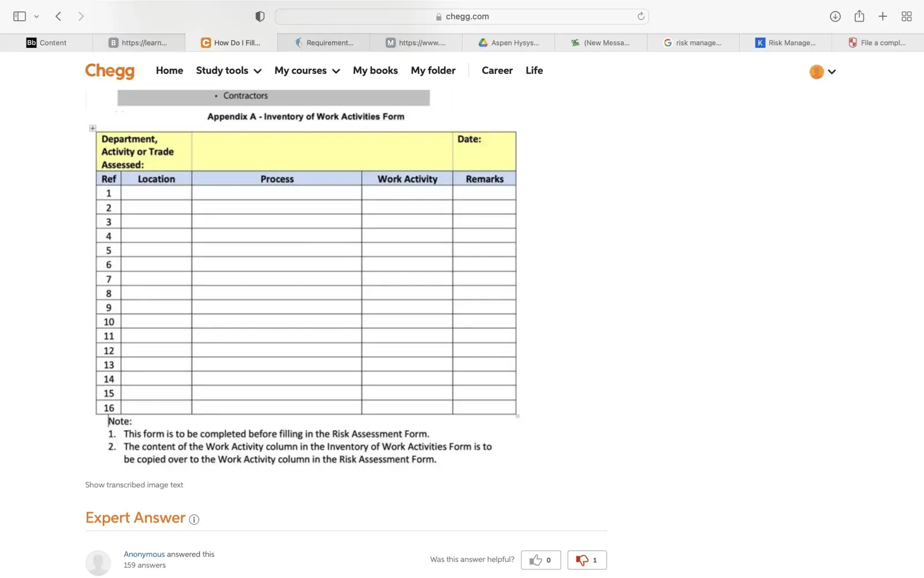Screen dimensions: 924x578
Task: Click the thumbs up helpful button
Action: (x=541, y=560)
